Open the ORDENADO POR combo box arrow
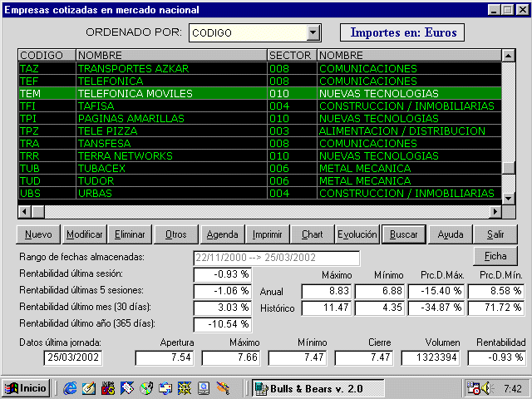 313,33
